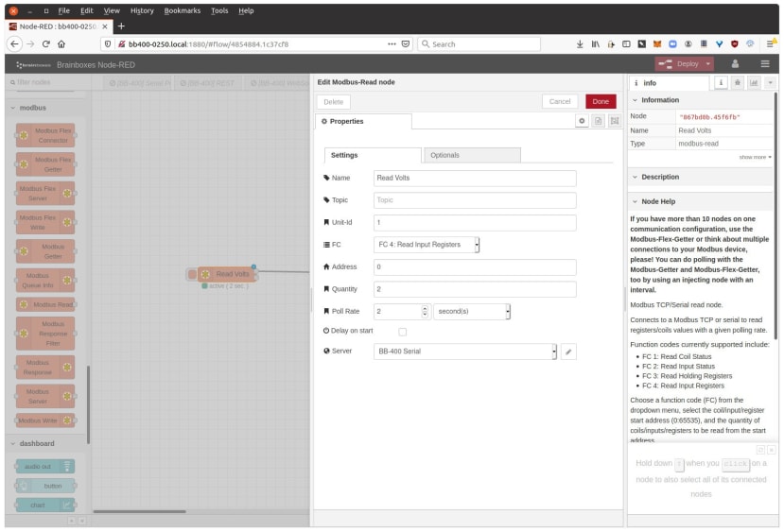Click the Name input field
This screenshot has width=784, height=532.
pos(475,179)
